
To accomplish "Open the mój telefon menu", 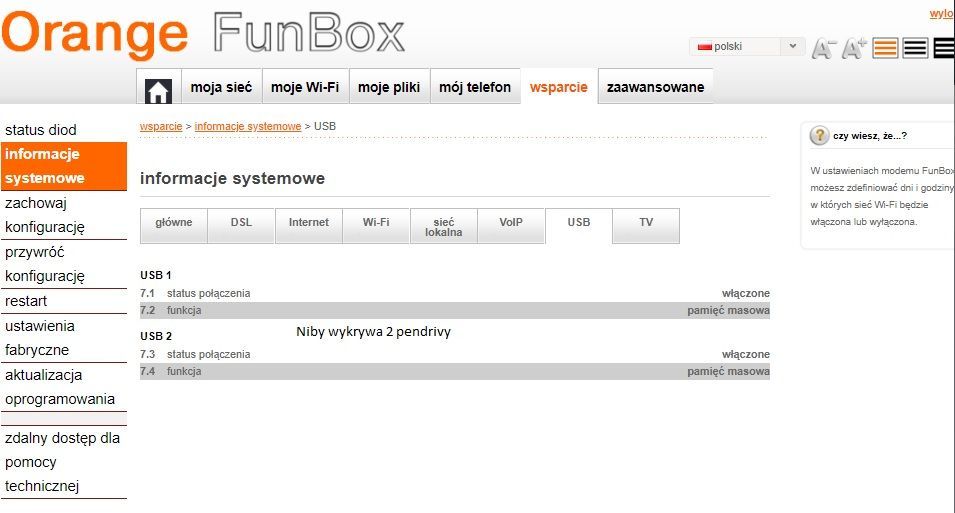I will pos(475,87).
